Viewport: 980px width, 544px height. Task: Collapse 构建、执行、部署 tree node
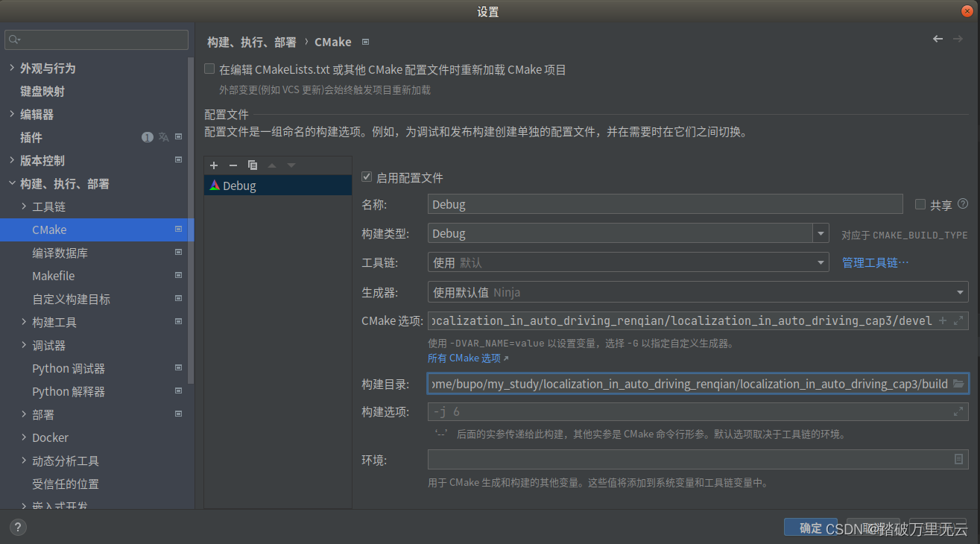[12, 183]
